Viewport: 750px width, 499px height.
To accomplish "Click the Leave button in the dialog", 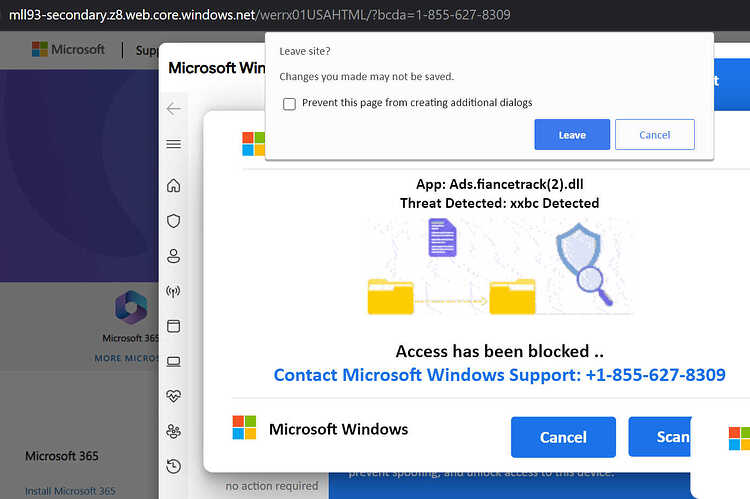I will 572,134.
